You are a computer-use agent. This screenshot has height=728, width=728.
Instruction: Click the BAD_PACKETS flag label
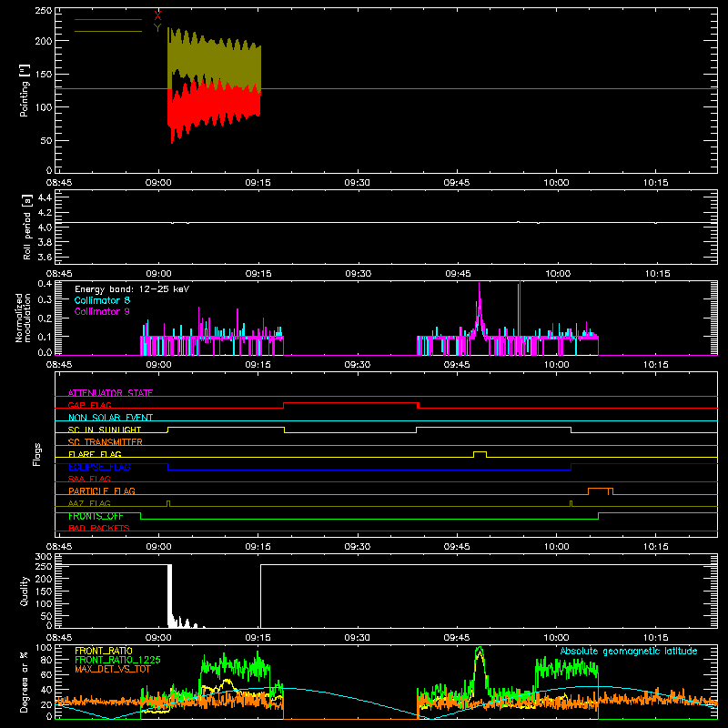(99, 528)
